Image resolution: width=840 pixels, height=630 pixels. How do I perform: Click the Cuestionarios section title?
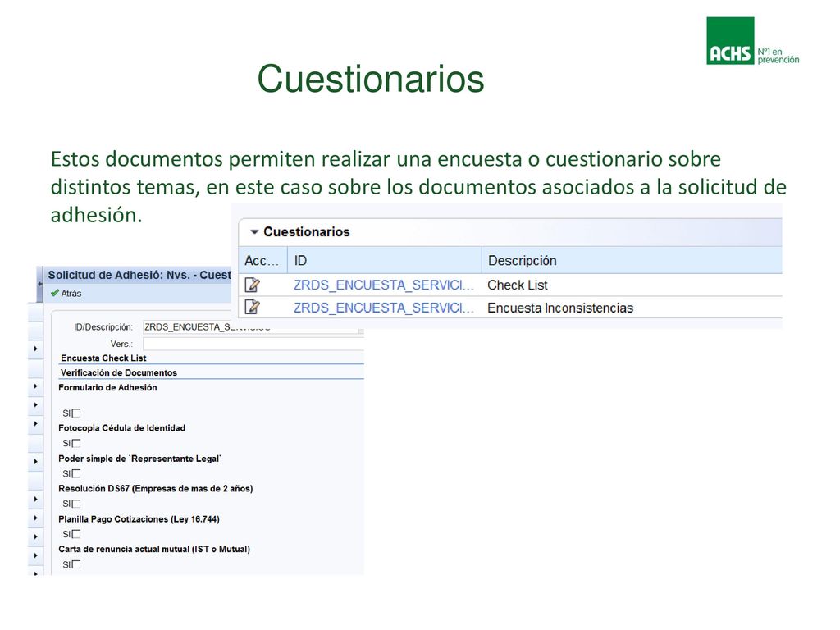(x=307, y=232)
